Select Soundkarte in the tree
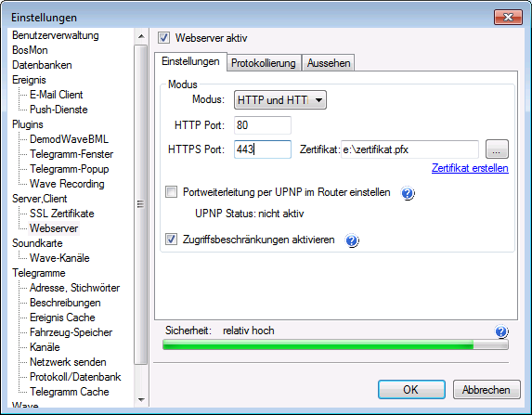Image resolution: width=532 pixels, height=415 pixels. (x=37, y=243)
